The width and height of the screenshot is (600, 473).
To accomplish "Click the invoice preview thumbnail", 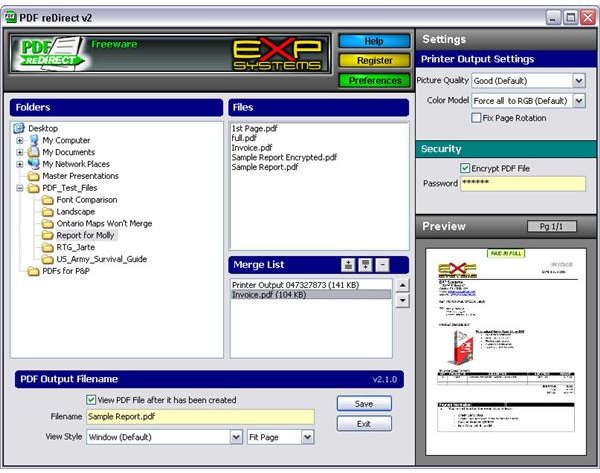I will click(x=505, y=351).
